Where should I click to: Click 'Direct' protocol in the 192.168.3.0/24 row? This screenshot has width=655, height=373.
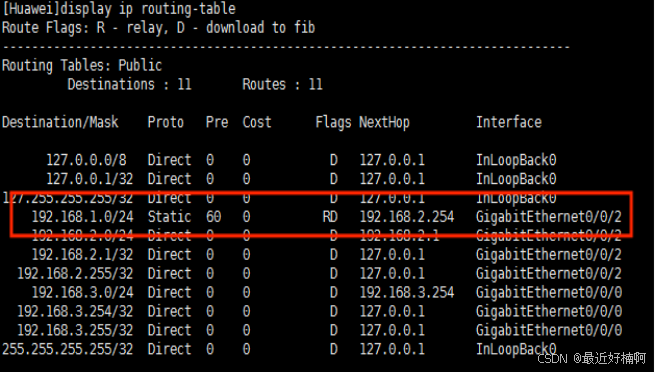(169, 292)
